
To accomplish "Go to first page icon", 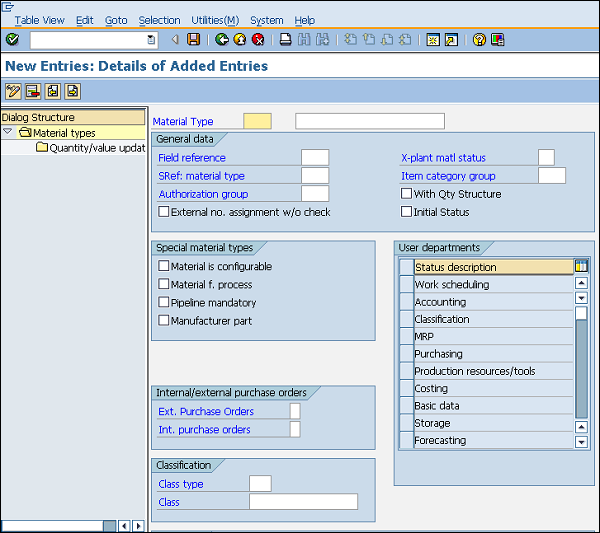I will 350,39.
